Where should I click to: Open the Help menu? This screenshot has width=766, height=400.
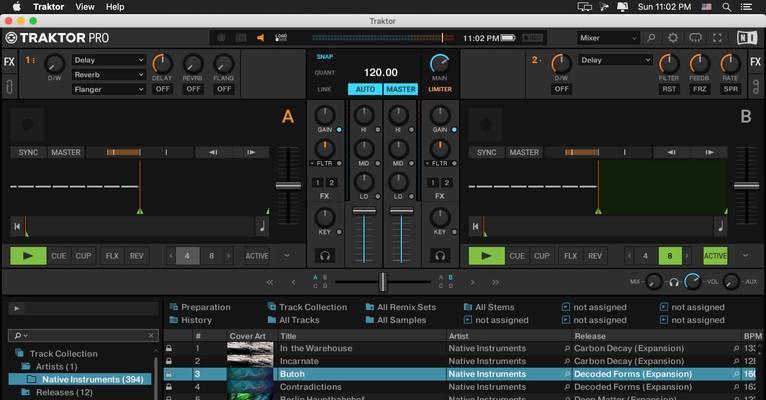click(x=115, y=7)
